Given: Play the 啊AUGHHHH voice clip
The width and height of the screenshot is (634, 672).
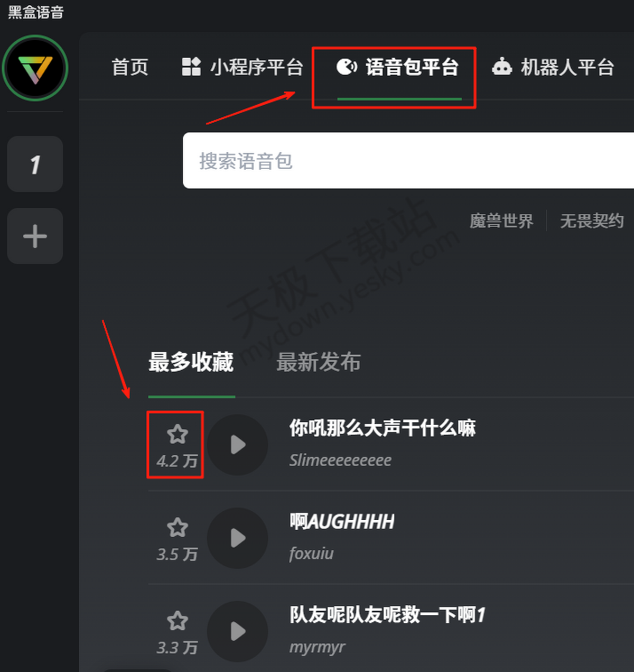Looking at the screenshot, I should pos(238,538).
